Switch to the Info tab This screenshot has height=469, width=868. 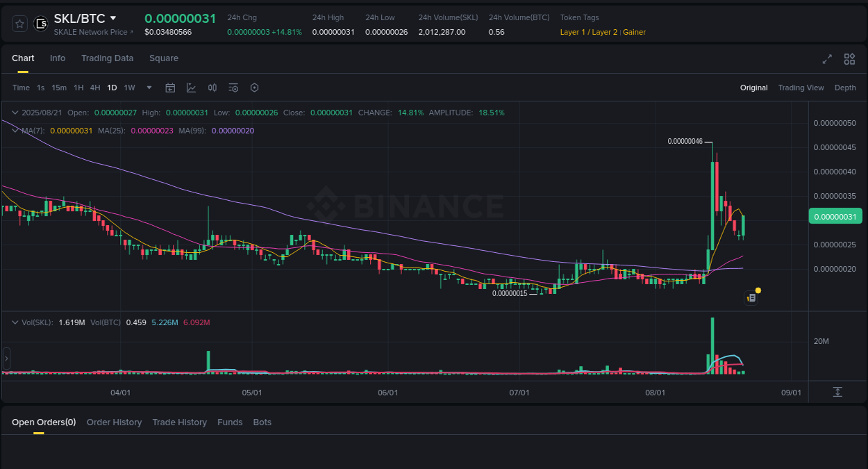coord(58,58)
